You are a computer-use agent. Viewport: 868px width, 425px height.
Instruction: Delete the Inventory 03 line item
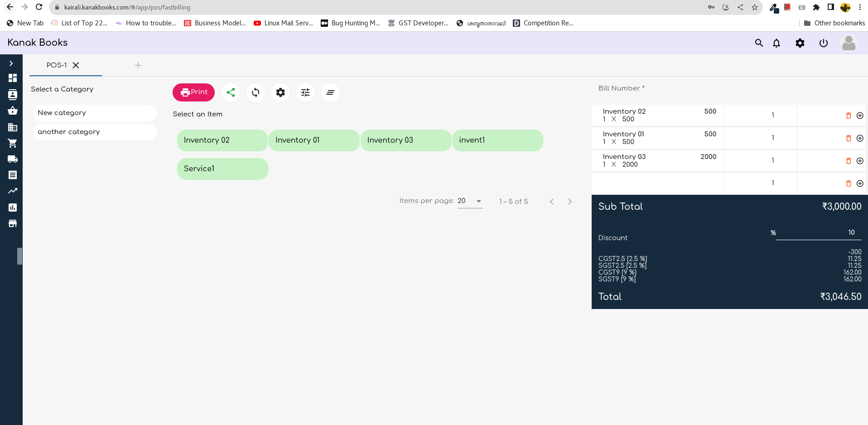(x=848, y=161)
